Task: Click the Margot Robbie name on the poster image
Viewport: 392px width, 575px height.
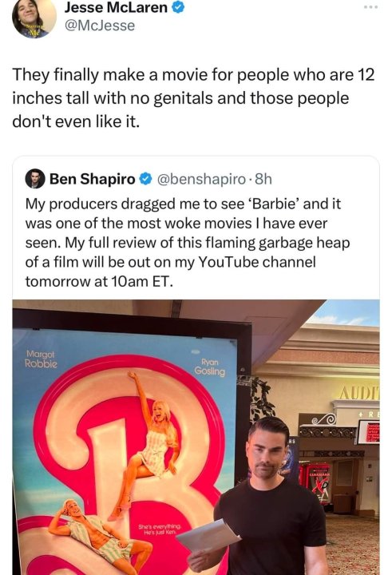Action: [41, 359]
